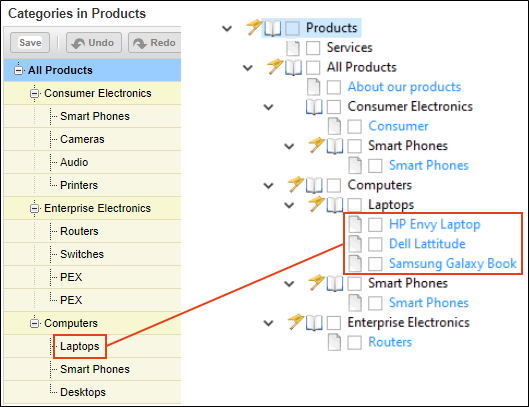
Task: Collapse the Enterprise Electronics chevron in right tree
Action: pyautogui.click(x=269, y=323)
